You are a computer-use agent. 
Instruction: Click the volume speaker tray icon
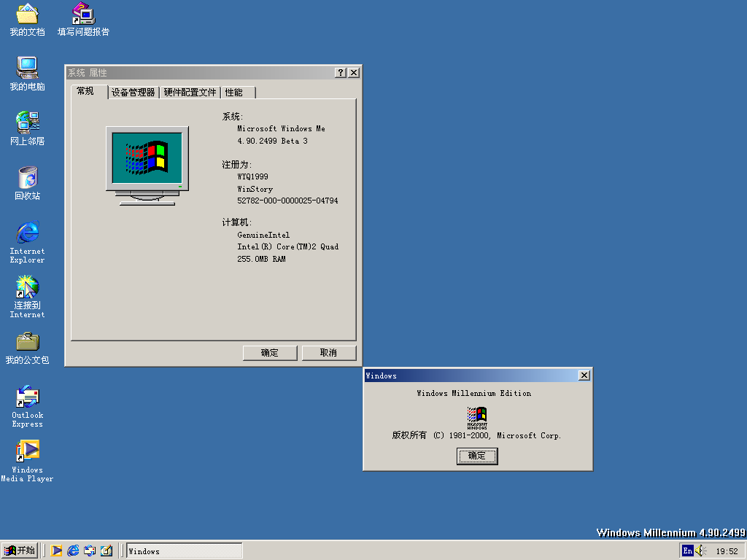tap(701, 551)
